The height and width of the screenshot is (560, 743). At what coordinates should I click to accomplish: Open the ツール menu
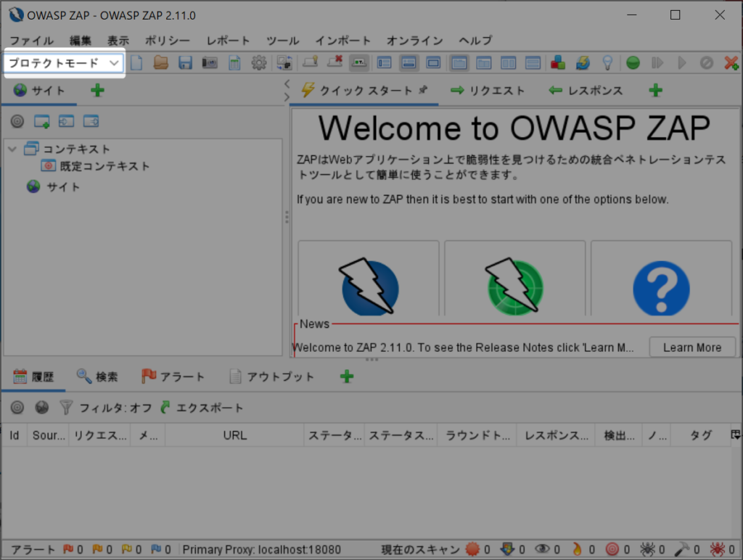(282, 41)
